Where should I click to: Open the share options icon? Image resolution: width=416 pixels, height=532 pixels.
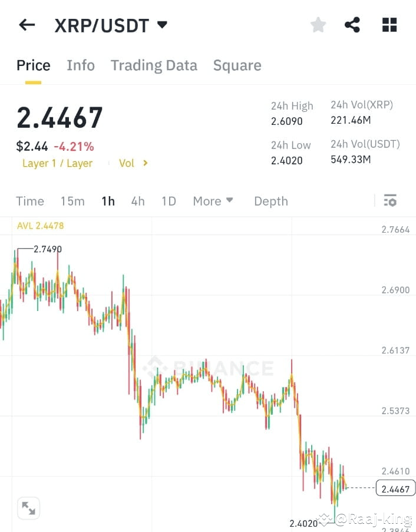pos(352,25)
